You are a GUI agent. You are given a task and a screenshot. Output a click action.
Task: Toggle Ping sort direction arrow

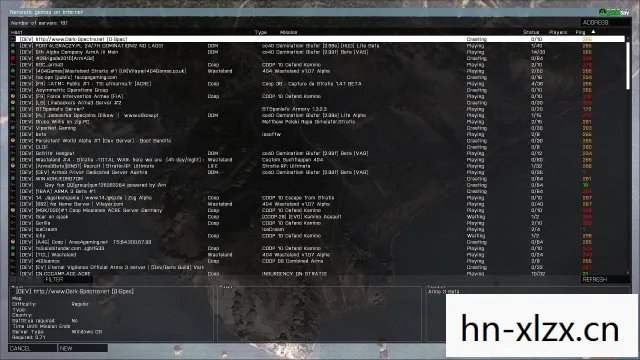(x=593, y=32)
